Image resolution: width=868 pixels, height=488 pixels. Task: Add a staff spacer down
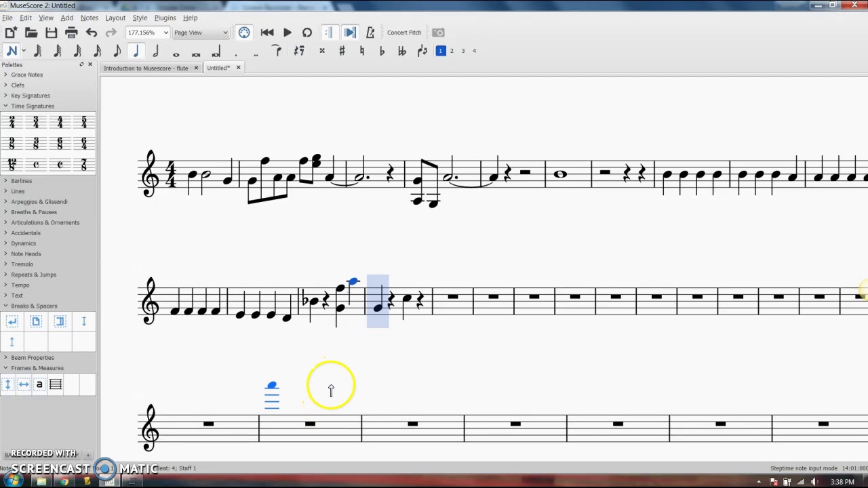click(x=84, y=322)
